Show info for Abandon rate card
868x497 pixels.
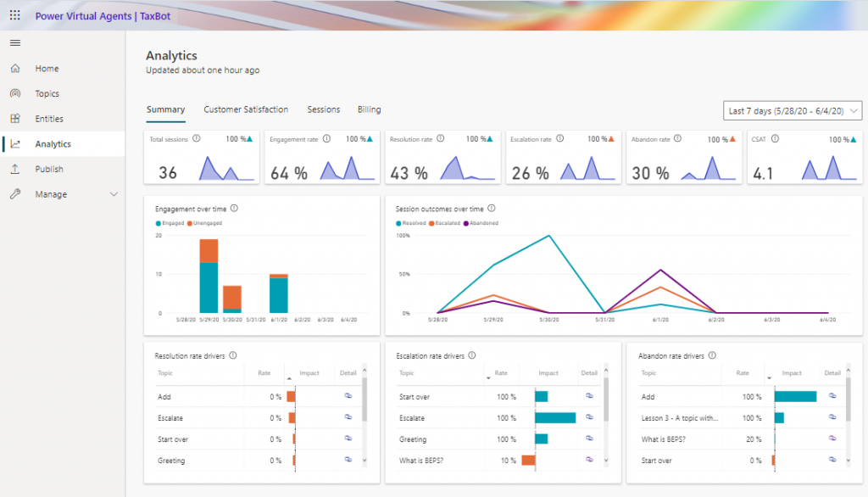(x=678, y=138)
